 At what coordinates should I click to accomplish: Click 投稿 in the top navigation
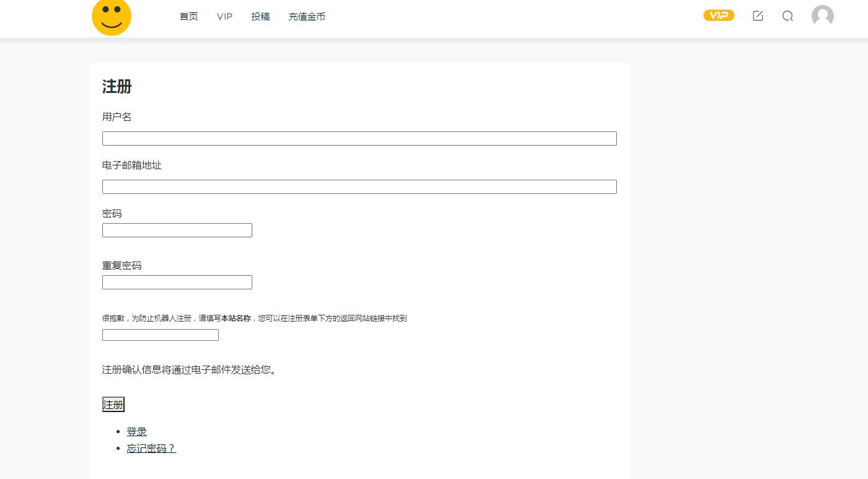click(x=260, y=17)
